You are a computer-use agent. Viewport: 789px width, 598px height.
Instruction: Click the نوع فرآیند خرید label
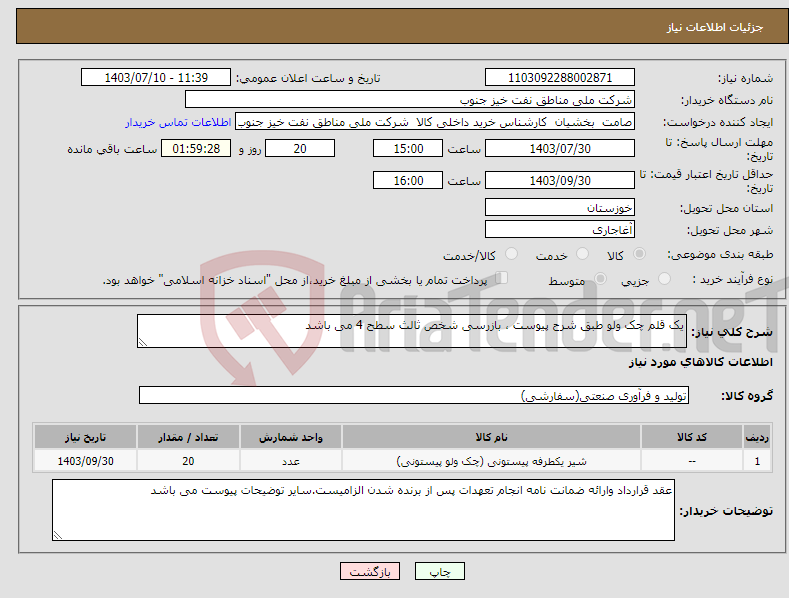[733, 279]
